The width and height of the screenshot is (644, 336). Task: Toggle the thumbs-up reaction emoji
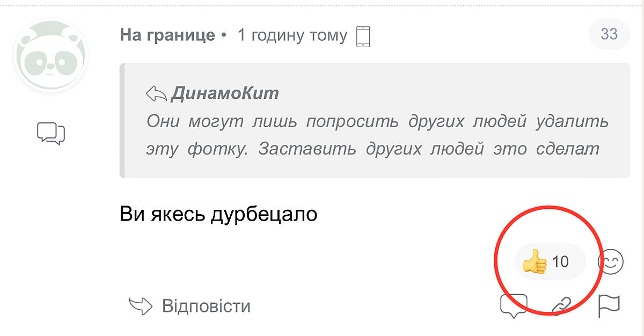click(x=535, y=262)
